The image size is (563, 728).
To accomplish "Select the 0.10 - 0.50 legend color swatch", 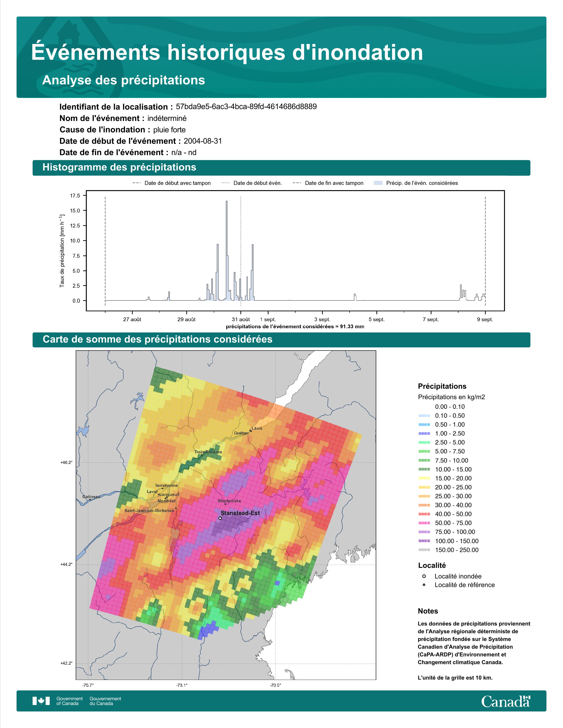I will click(x=424, y=416).
